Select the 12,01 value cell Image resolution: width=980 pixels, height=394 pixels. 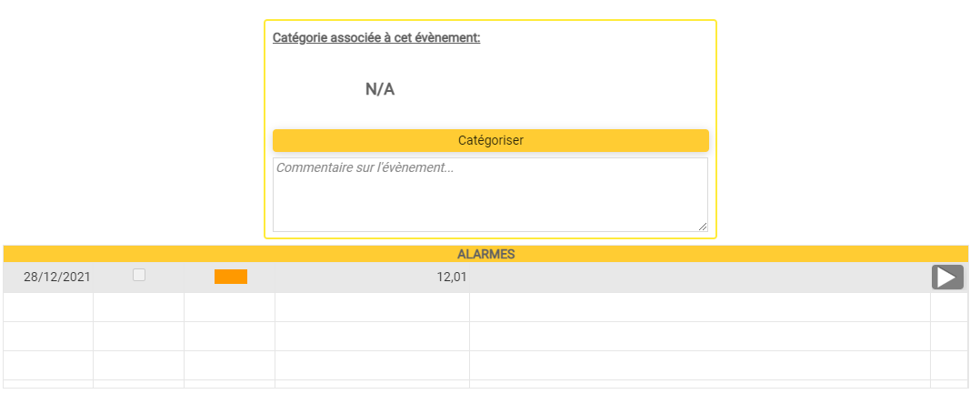[452, 277]
